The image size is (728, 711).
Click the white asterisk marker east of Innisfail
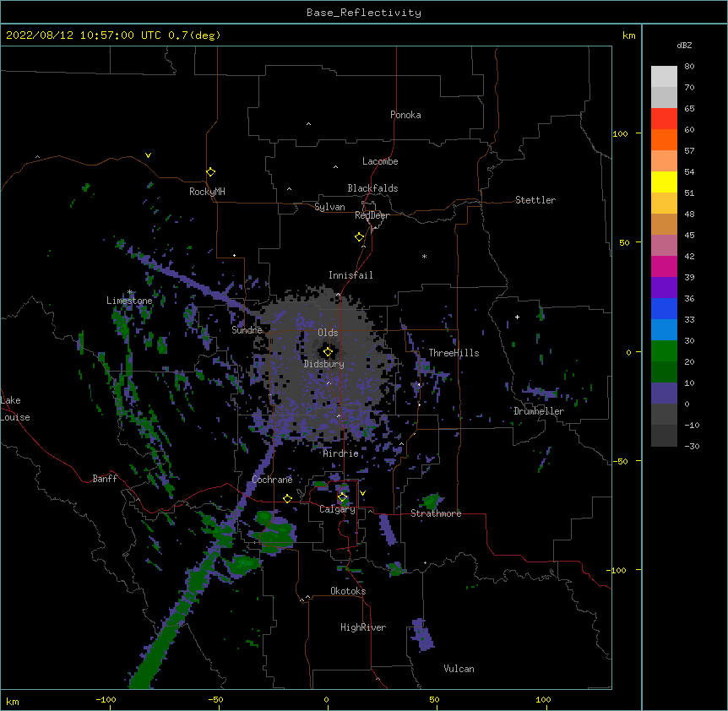click(x=424, y=256)
